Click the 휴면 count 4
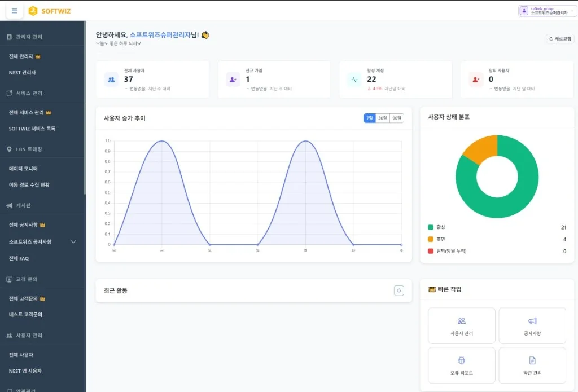578x392 pixels. coord(564,240)
